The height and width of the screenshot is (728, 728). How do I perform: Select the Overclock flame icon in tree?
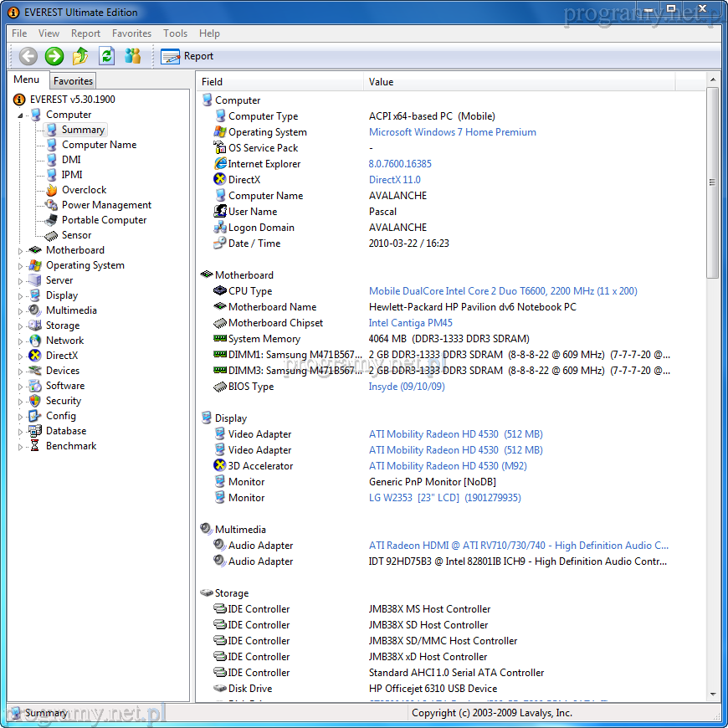(x=52, y=190)
